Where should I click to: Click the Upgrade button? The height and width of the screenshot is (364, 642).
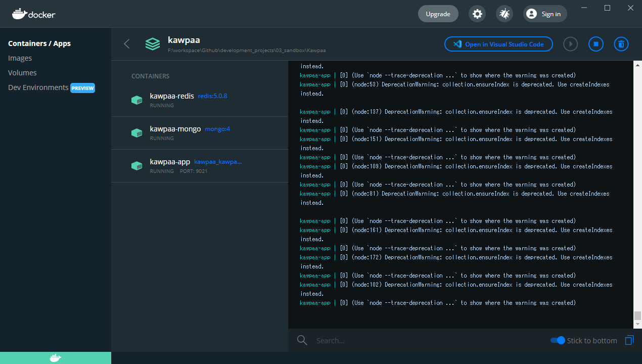(x=438, y=14)
